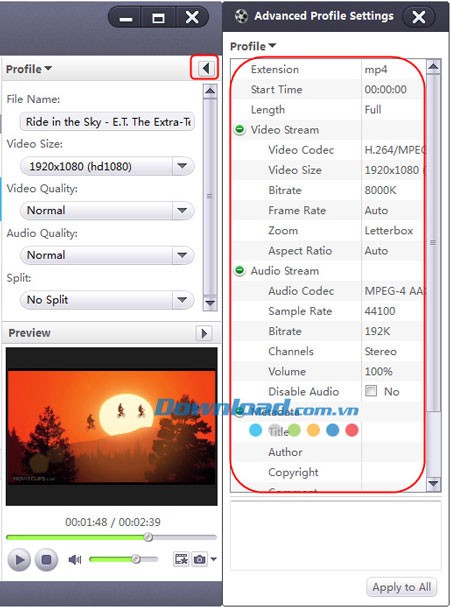The height and width of the screenshot is (607, 450).
Task: Select the Aspect Ratio value Auto
Action: tap(376, 250)
